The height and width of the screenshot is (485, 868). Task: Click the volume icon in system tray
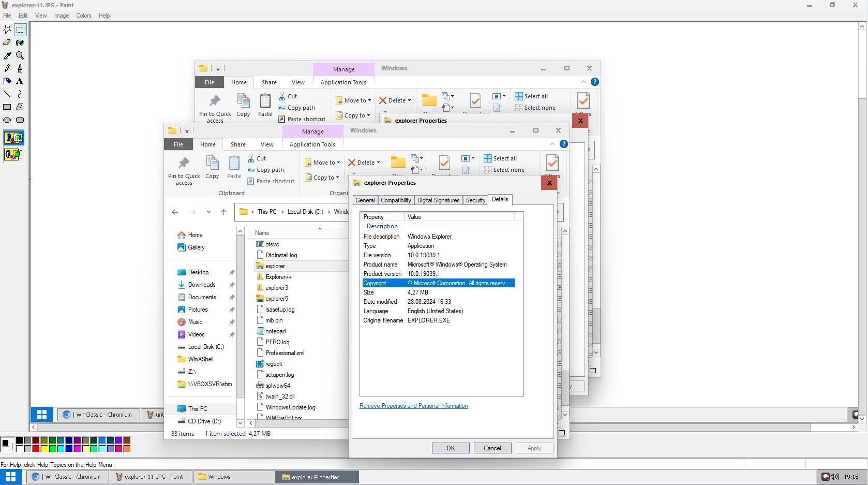[x=834, y=477]
